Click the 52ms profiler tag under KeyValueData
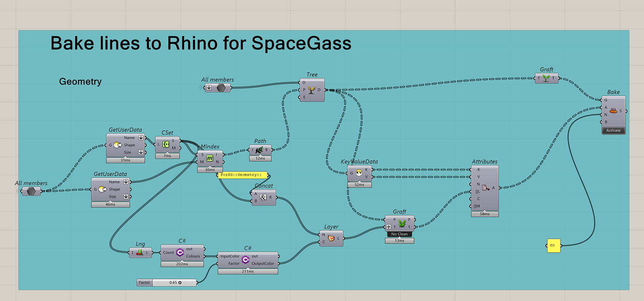The image size is (644, 301). (360, 184)
